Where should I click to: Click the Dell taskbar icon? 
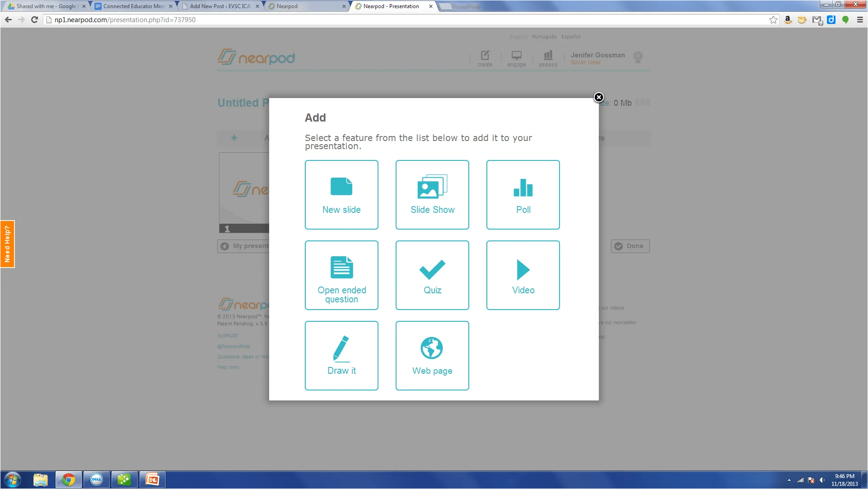pos(97,480)
